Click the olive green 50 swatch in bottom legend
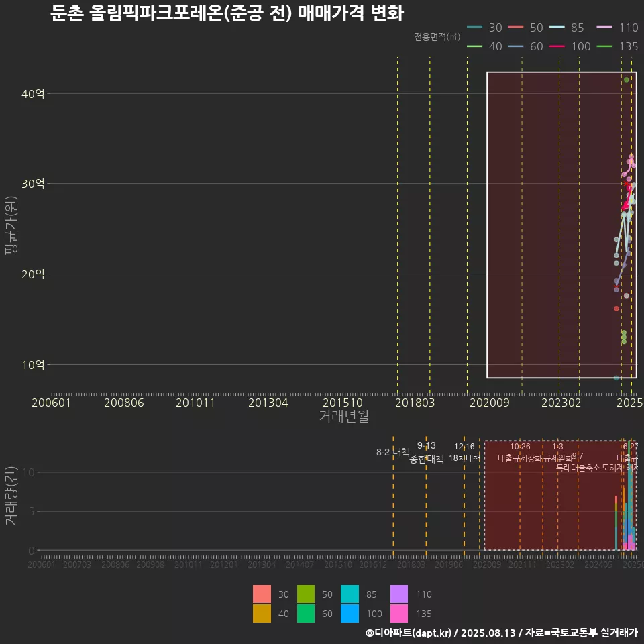 tap(306, 594)
